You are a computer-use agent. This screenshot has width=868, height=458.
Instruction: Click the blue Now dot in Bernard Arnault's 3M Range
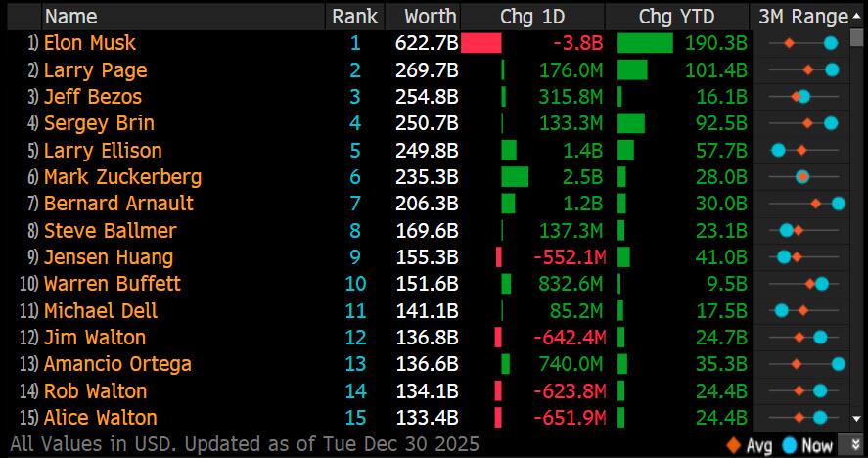coord(839,204)
